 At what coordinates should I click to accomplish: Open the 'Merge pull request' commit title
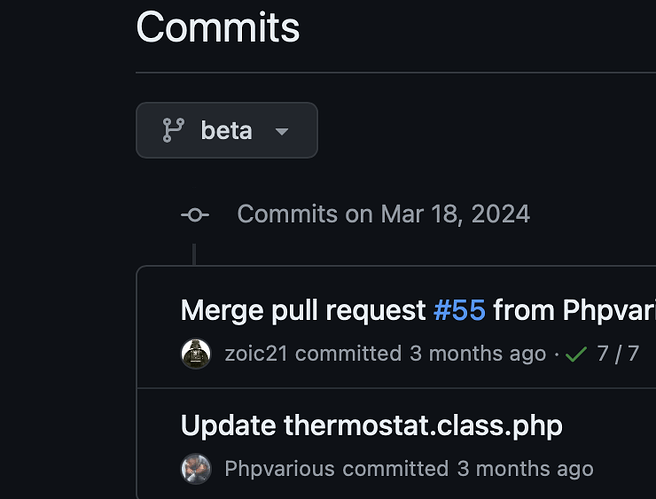(303, 310)
